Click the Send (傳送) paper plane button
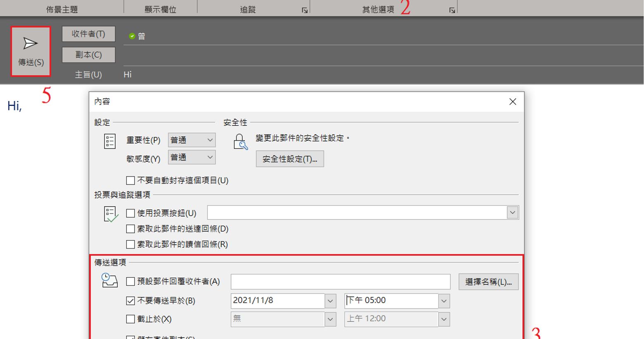The image size is (644, 339). (x=31, y=51)
